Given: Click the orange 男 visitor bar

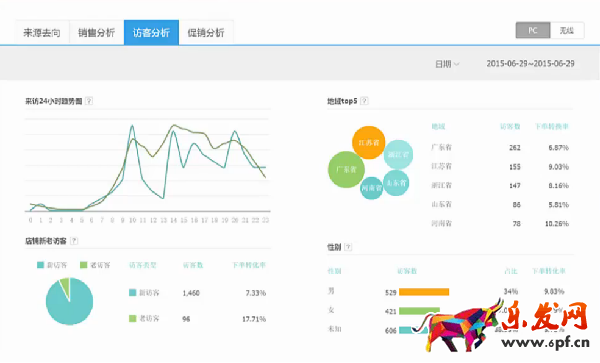Looking at the screenshot, I should (x=424, y=292).
